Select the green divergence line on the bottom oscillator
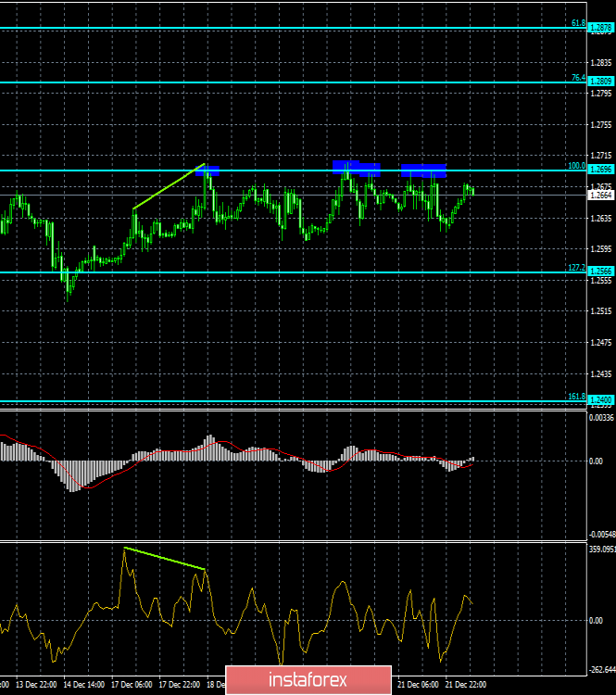616x695 pixels. pos(164,559)
